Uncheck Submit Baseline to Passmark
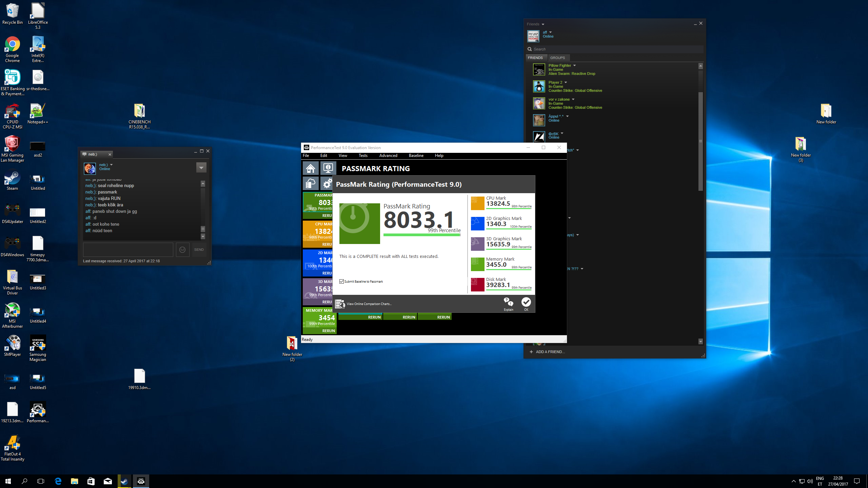868x488 pixels. point(341,281)
